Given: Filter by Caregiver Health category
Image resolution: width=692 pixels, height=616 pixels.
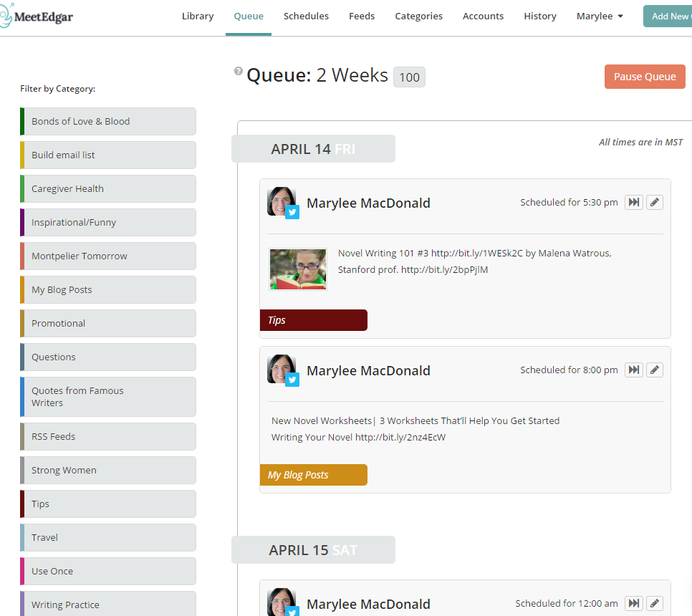Looking at the screenshot, I should (108, 189).
